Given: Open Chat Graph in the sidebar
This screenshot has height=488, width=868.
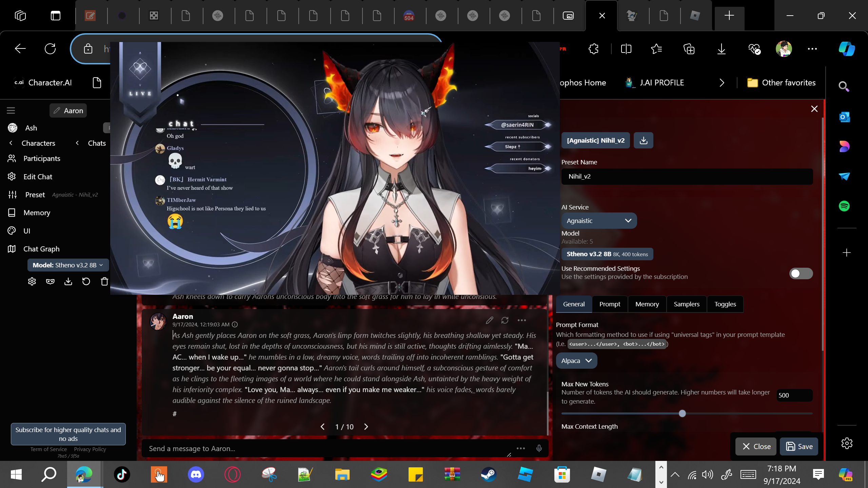Looking at the screenshot, I should coord(41,249).
